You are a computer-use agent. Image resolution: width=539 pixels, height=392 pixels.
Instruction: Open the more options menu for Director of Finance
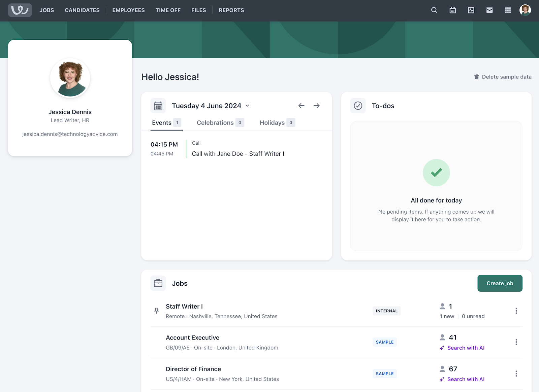(516, 373)
